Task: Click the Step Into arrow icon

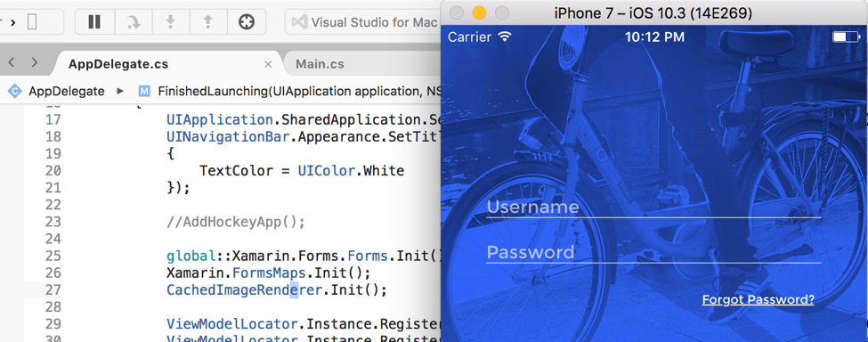Action: (x=171, y=22)
